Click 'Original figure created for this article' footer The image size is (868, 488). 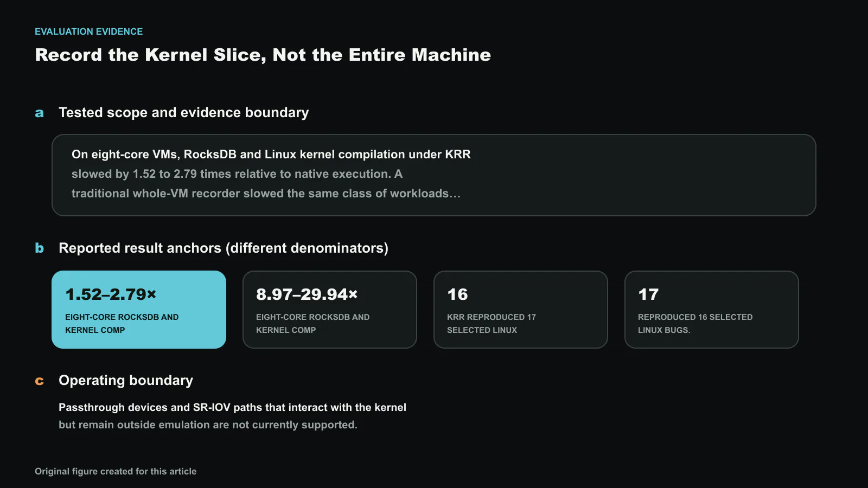(116, 471)
